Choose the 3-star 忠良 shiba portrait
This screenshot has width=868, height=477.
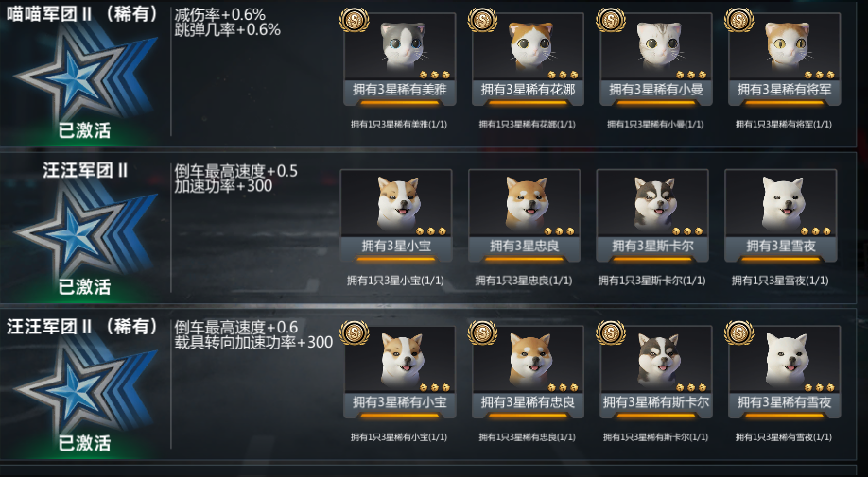coord(524,203)
